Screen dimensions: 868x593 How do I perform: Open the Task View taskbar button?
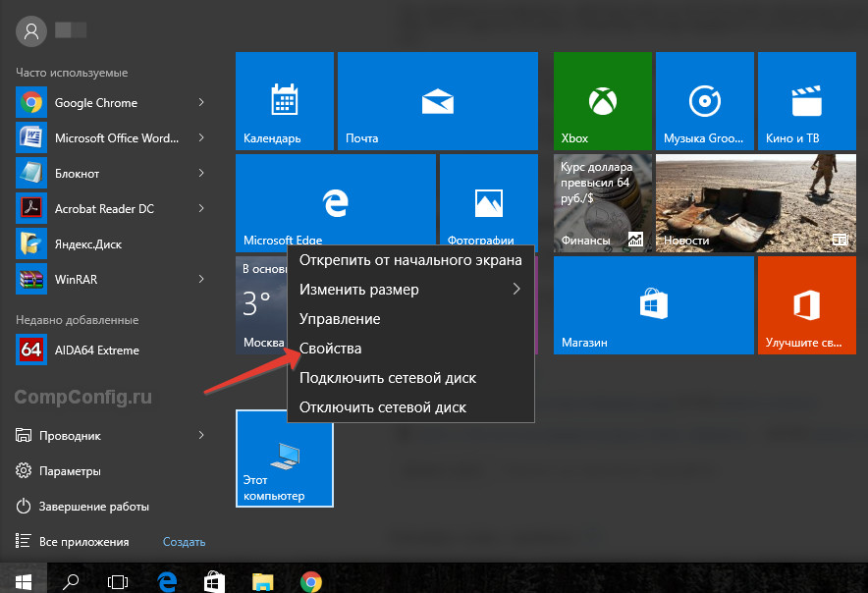[117, 581]
